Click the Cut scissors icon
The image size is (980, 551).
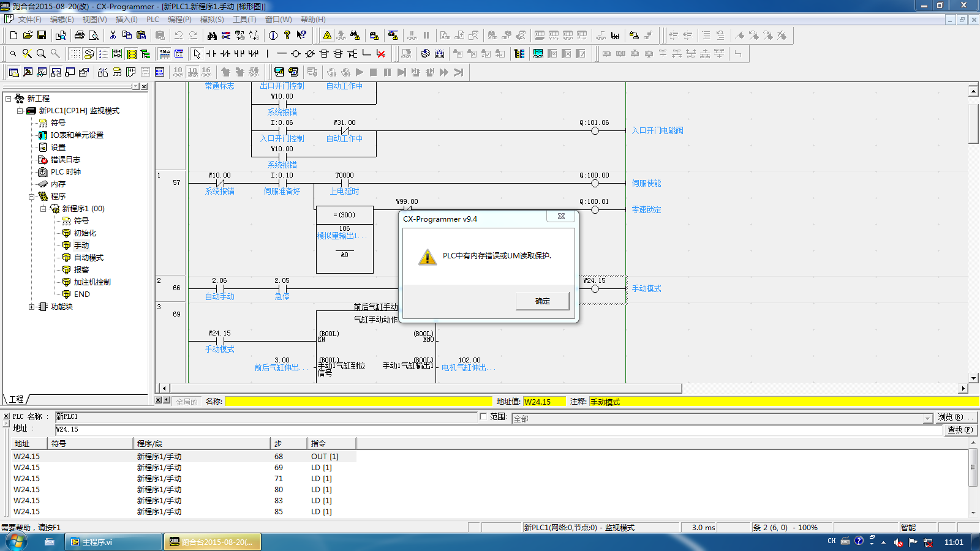click(113, 36)
